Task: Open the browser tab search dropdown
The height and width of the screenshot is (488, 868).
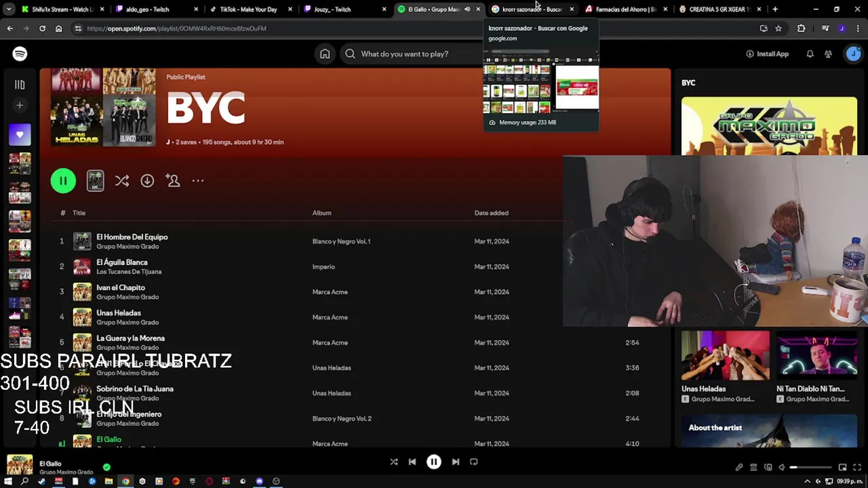Action: (8, 9)
